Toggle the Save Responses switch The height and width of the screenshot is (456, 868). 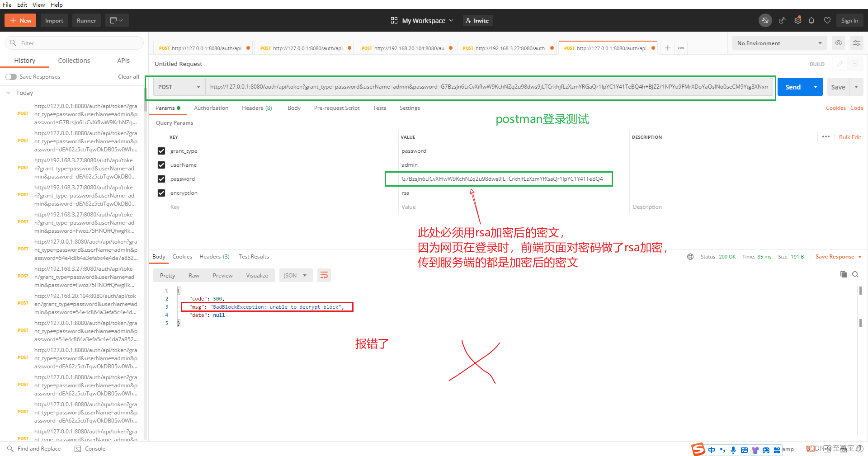[11, 76]
